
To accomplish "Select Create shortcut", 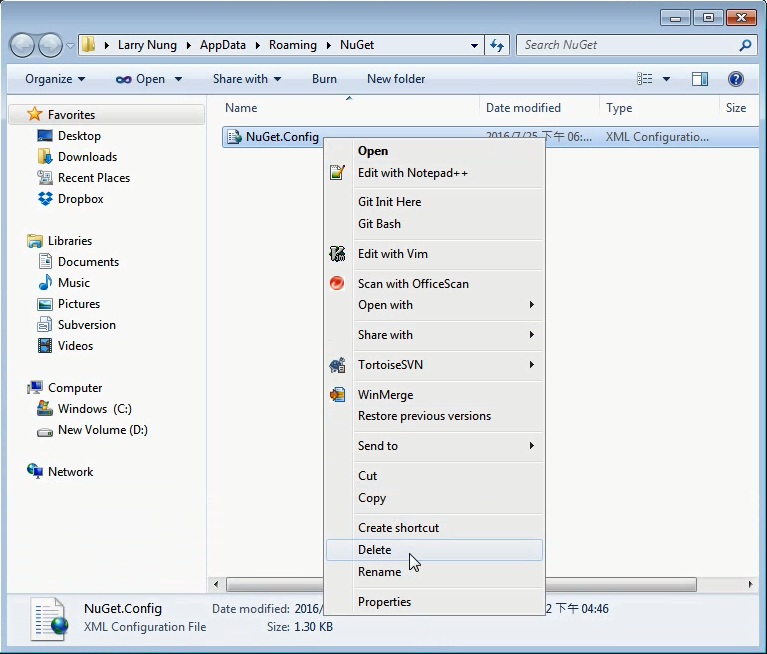I will (434, 528).
